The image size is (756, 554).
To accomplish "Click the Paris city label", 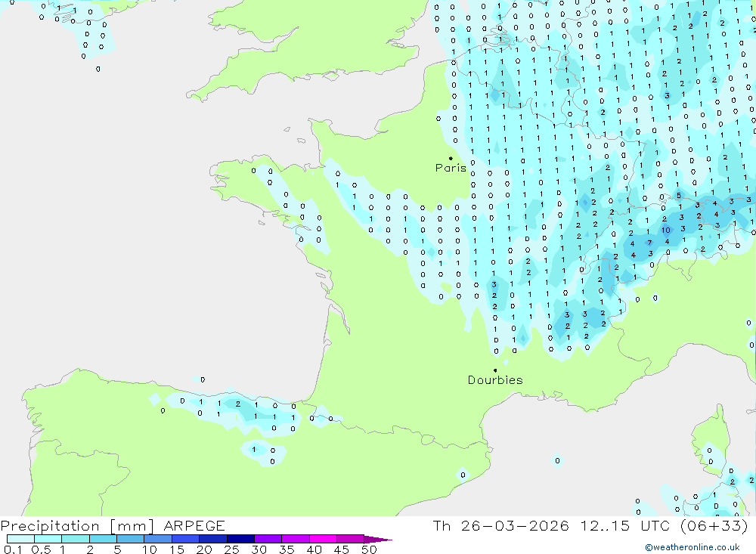I will [x=451, y=168].
